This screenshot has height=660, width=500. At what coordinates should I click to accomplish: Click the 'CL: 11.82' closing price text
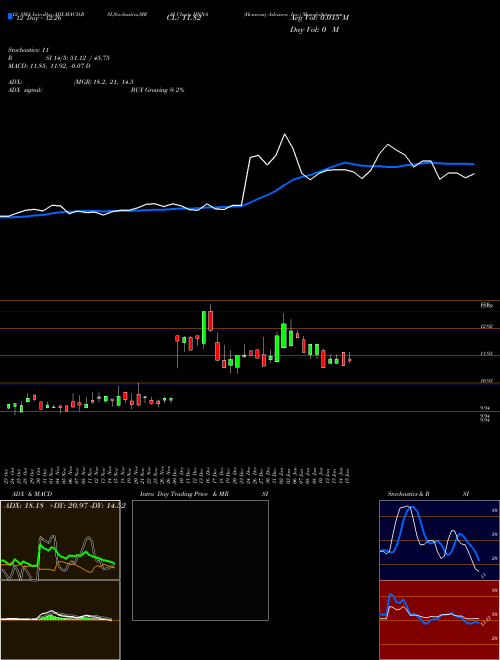(184, 18)
